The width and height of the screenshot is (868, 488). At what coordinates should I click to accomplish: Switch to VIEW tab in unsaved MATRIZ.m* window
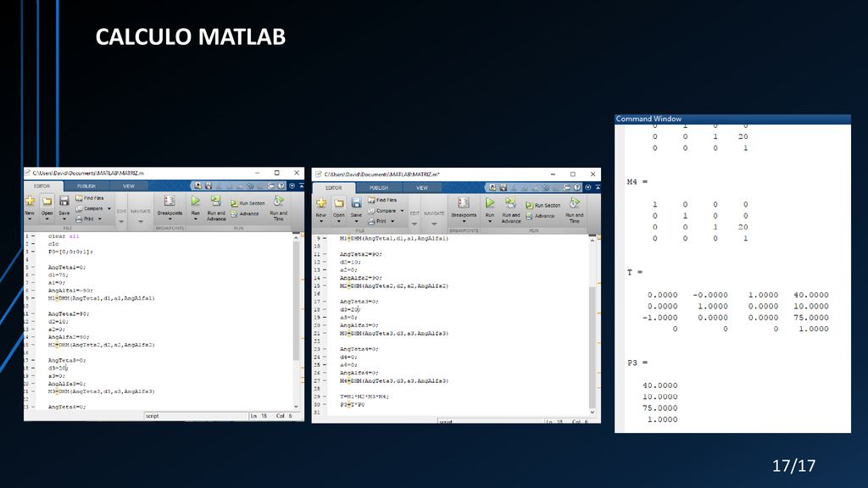coord(422,188)
